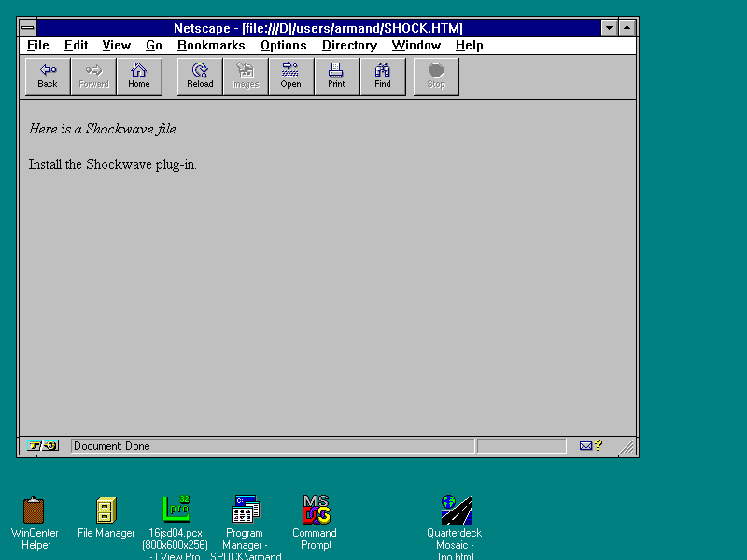This screenshot has width=747, height=560.
Task: Print the page using toolbar button
Action: coord(336,76)
